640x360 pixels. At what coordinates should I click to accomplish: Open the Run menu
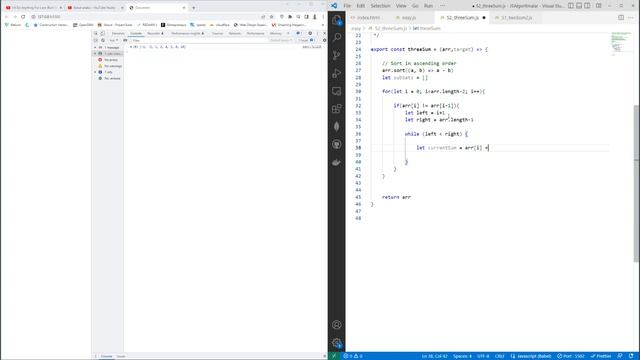click(x=428, y=6)
